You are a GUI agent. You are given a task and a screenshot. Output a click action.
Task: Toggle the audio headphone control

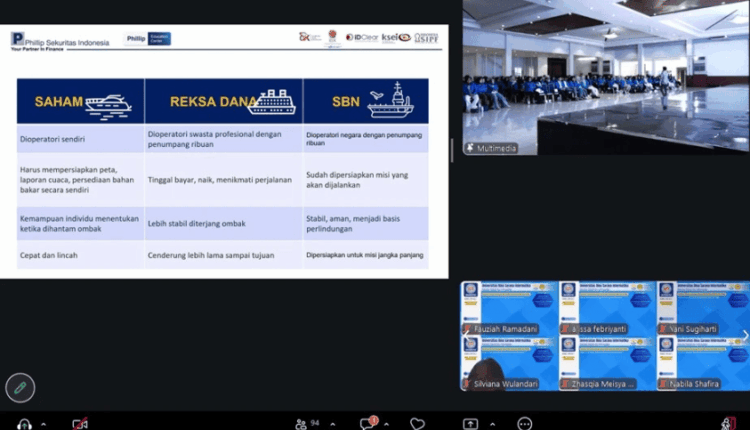24,424
